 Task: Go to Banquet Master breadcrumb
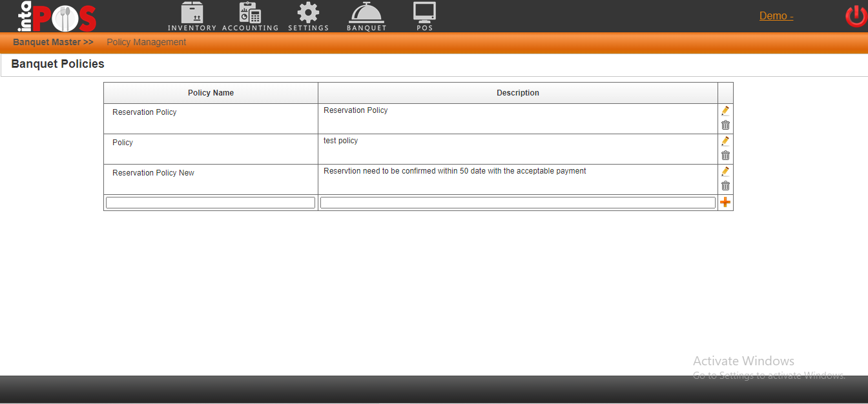53,43
